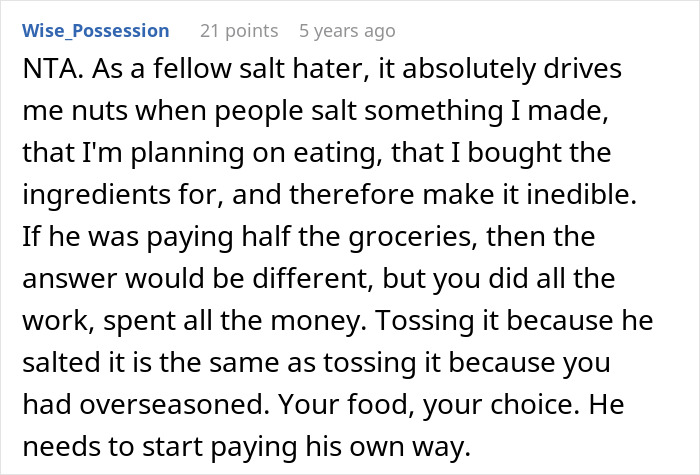This screenshot has width=700, height=475.
Task: Open the 5 years ago timestamp permalink
Action: click(347, 31)
